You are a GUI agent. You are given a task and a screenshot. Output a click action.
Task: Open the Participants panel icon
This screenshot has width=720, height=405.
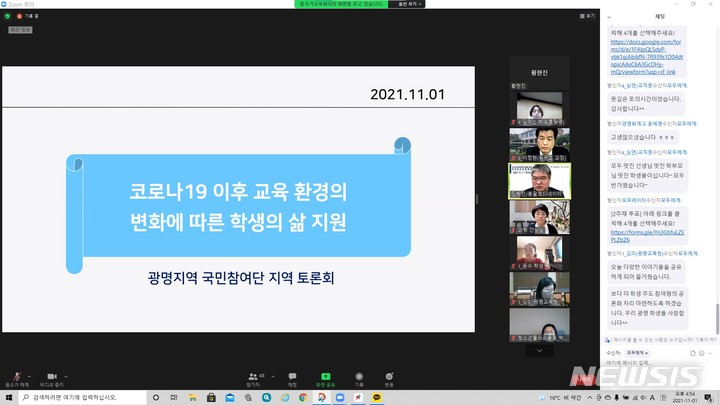pos(253,379)
